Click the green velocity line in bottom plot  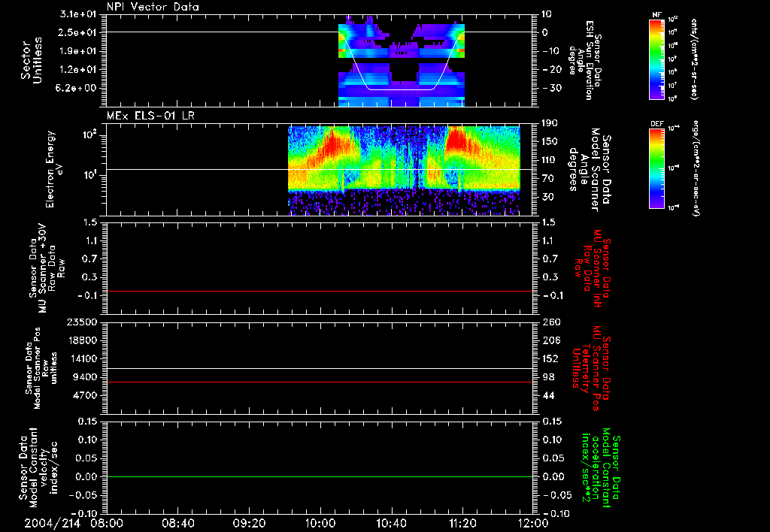coord(320,476)
